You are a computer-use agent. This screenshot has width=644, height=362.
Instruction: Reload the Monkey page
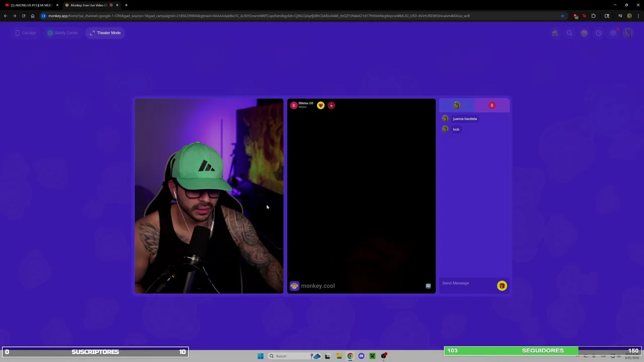(24, 16)
